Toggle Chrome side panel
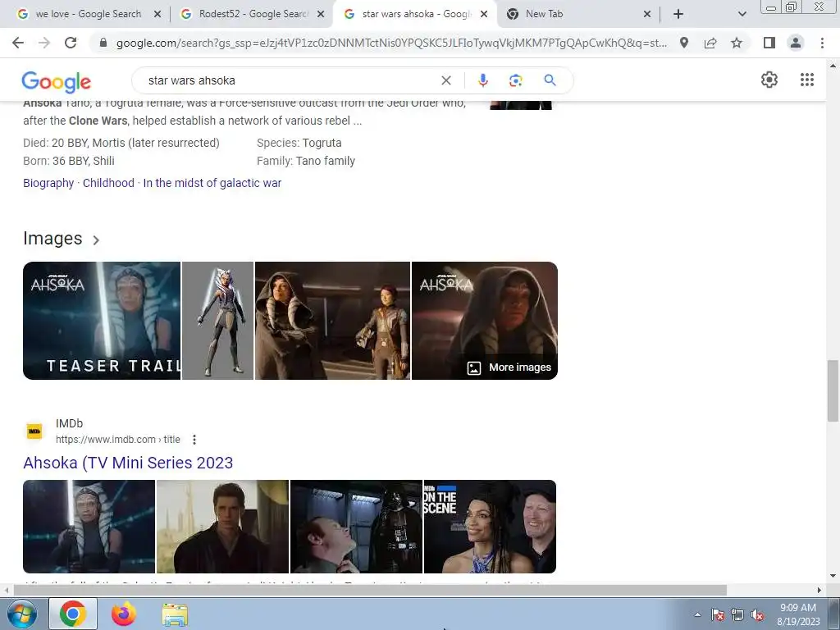The height and width of the screenshot is (630, 840). (769, 43)
